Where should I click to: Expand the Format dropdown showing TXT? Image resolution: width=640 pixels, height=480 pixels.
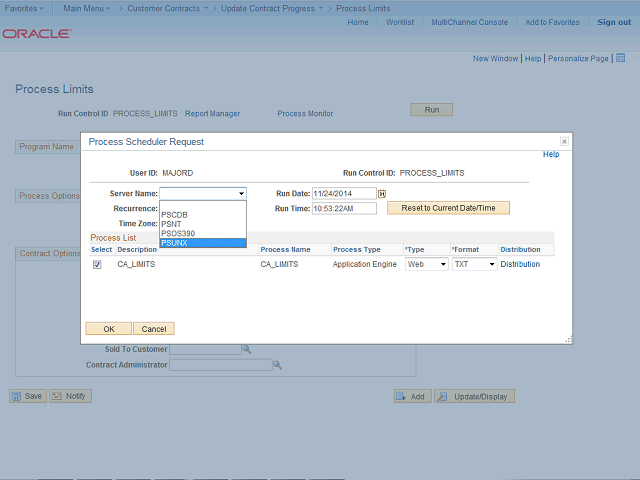pyautogui.click(x=474, y=265)
